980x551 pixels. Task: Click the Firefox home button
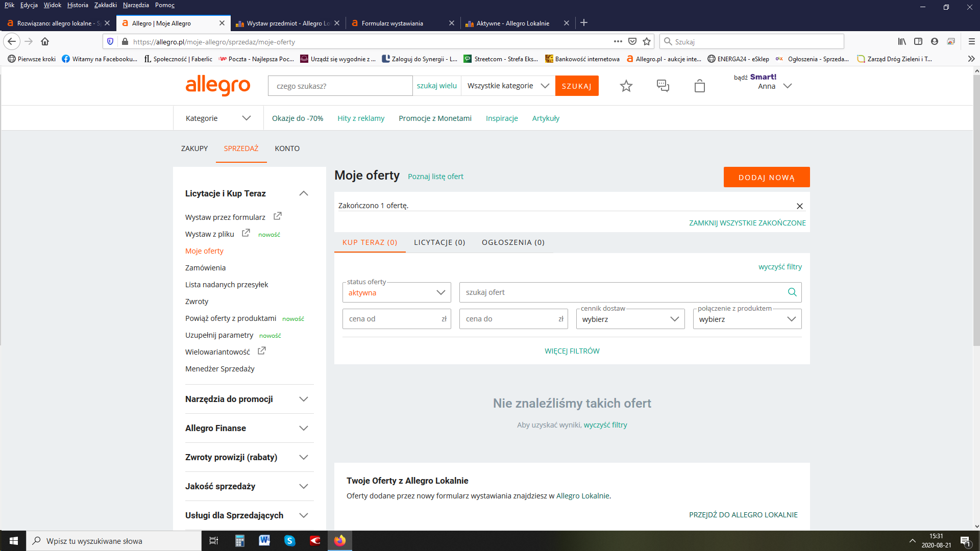pos(45,41)
